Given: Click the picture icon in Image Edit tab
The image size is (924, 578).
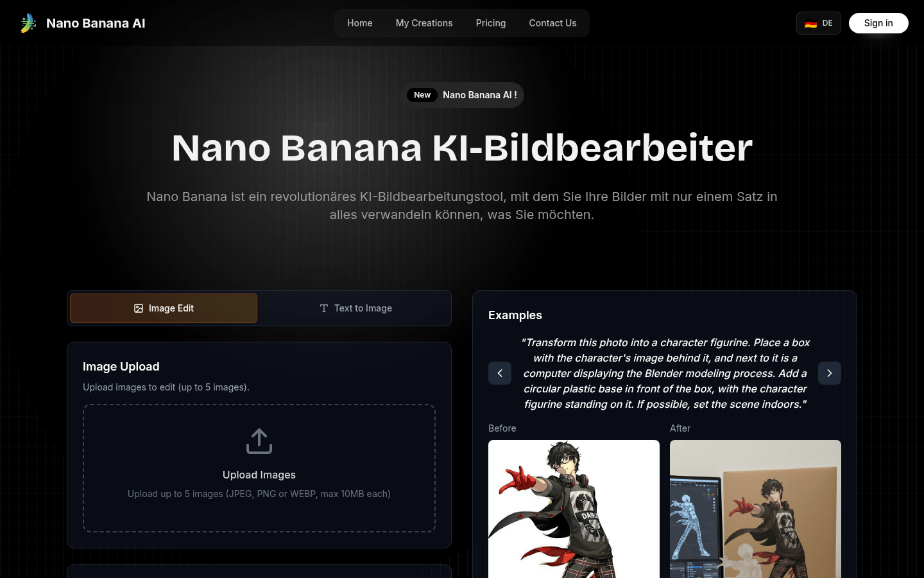Looking at the screenshot, I should tap(139, 308).
